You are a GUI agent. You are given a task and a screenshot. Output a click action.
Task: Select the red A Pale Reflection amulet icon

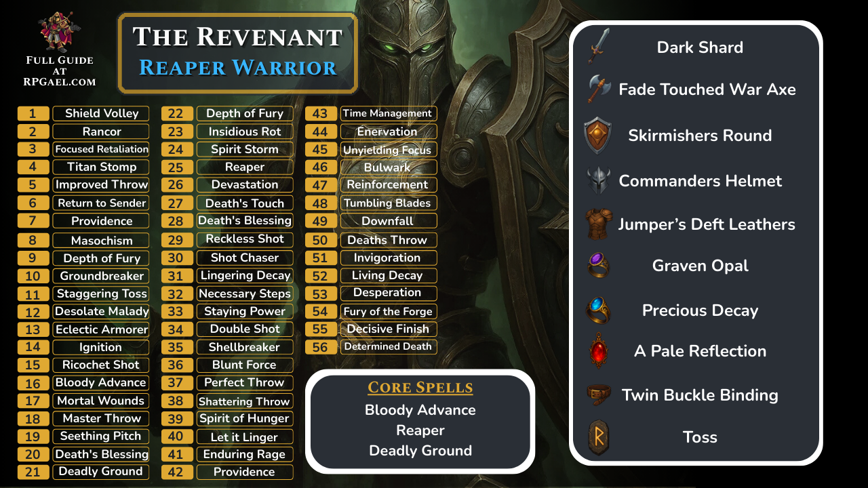[598, 351]
